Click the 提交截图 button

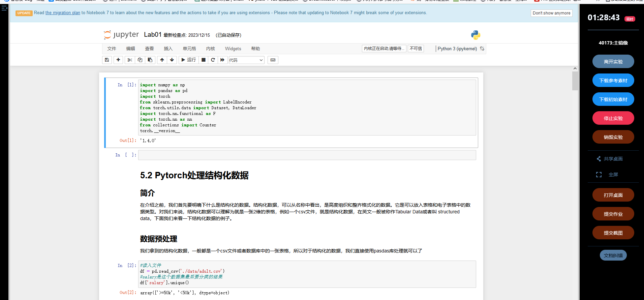(613, 233)
